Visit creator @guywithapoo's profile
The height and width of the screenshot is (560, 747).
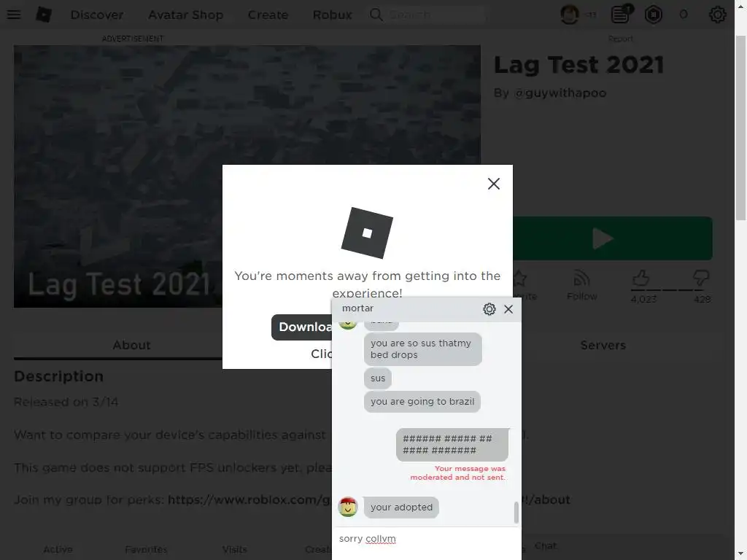click(560, 93)
